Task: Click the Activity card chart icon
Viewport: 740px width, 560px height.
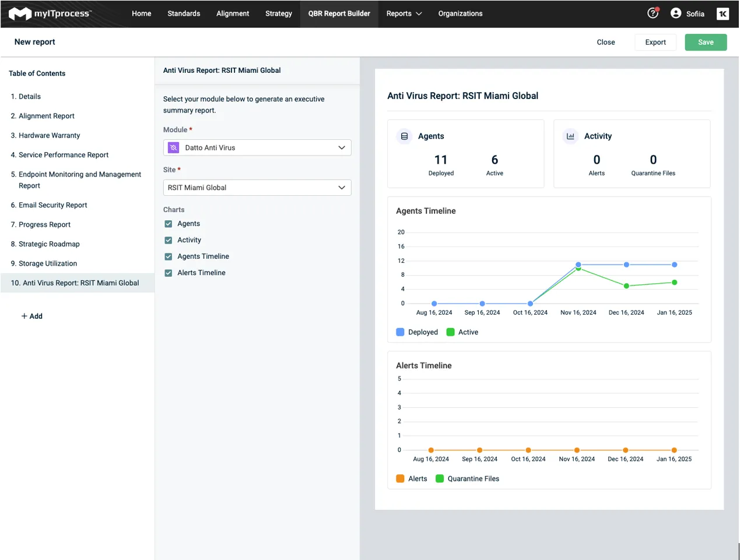Action: pyautogui.click(x=570, y=136)
